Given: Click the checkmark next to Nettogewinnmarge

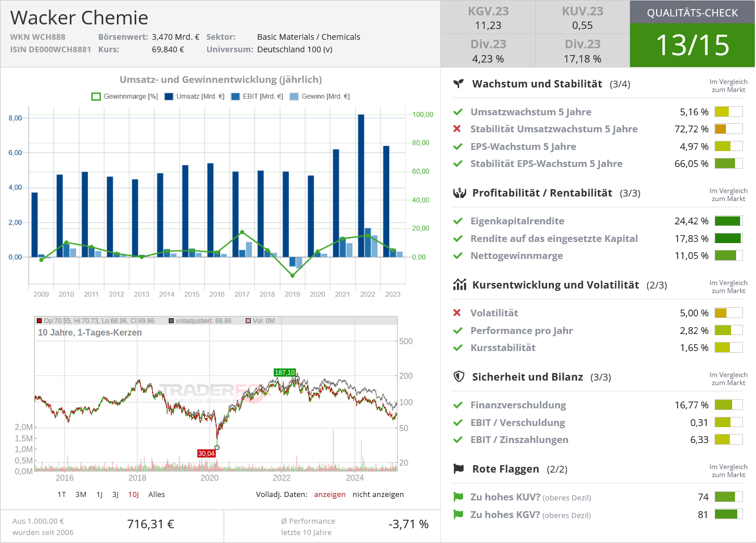Looking at the screenshot, I should point(457,256).
